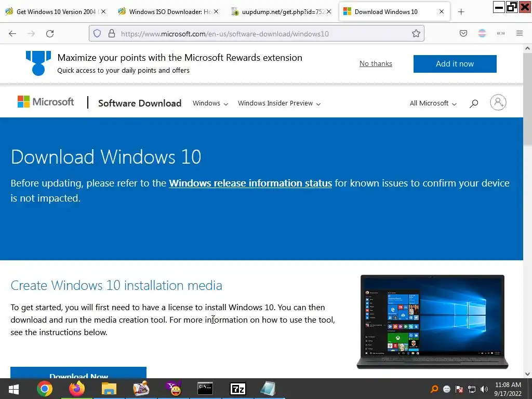Expand the All Microsoft menu
The width and height of the screenshot is (532, 399).
coord(433,103)
